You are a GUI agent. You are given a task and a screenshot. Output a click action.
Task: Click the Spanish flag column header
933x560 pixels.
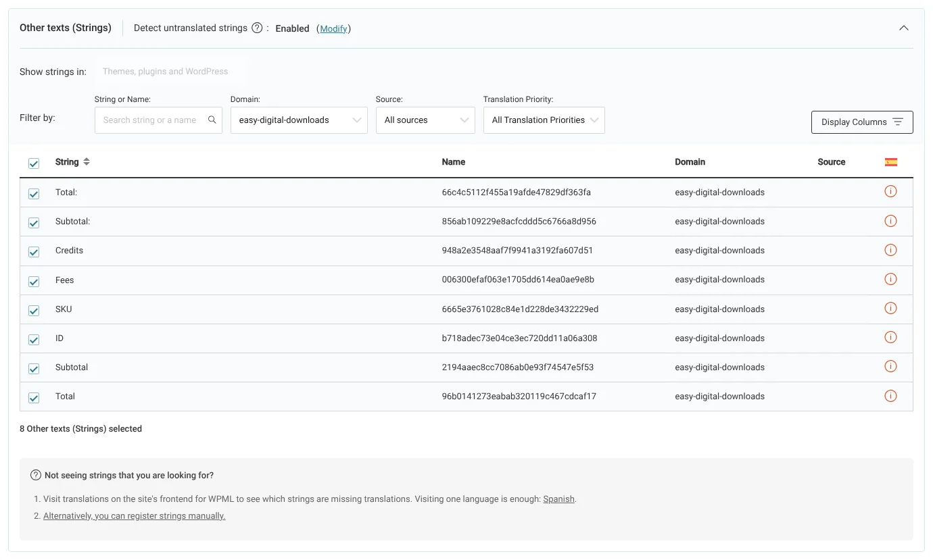click(891, 161)
